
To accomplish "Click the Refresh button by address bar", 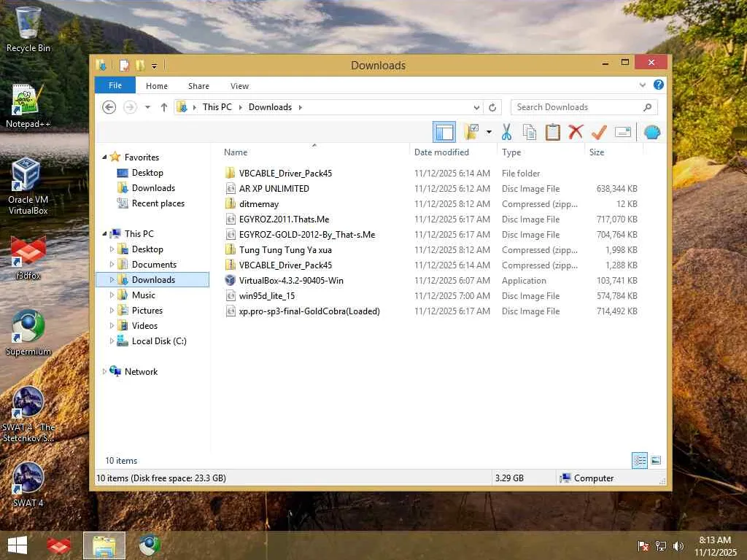I will click(492, 108).
